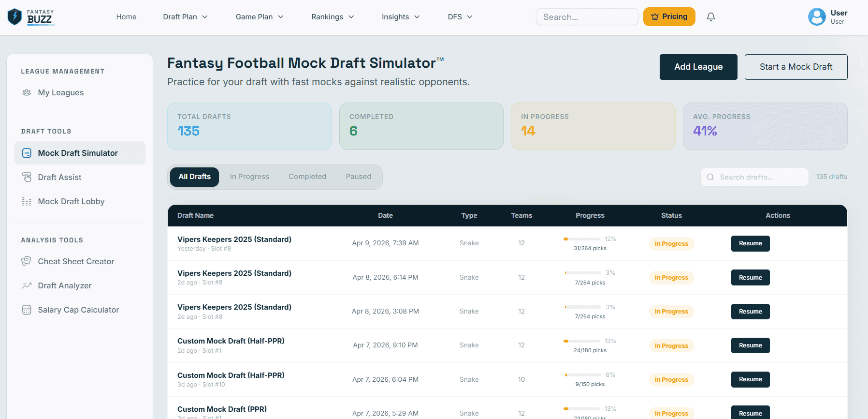Click the Draft Name column header
The image size is (868, 419).
coord(195,215)
